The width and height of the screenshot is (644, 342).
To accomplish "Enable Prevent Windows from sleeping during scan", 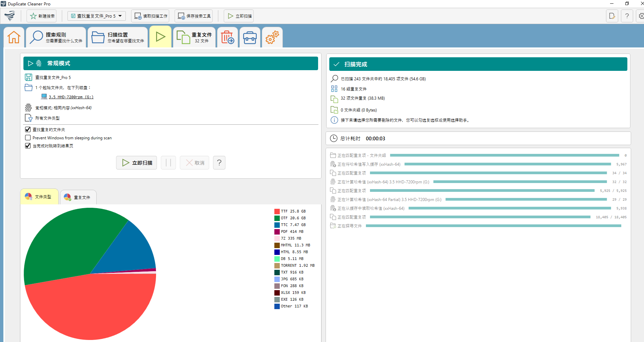I will [x=28, y=138].
